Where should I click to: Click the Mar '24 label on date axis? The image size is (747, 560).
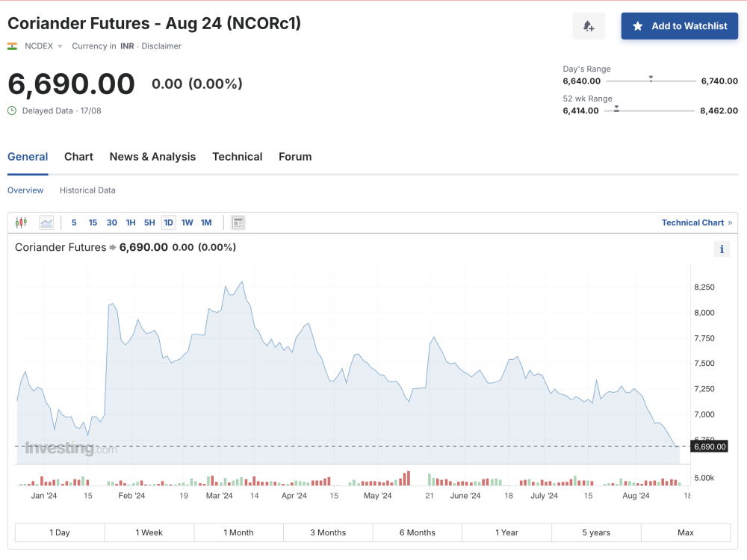coord(219,496)
